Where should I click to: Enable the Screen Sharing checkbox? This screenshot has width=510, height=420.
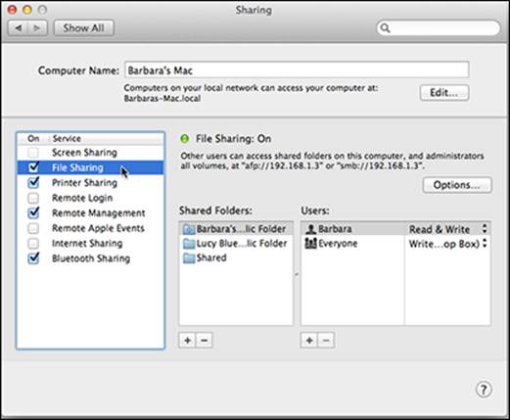tap(33, 153)
